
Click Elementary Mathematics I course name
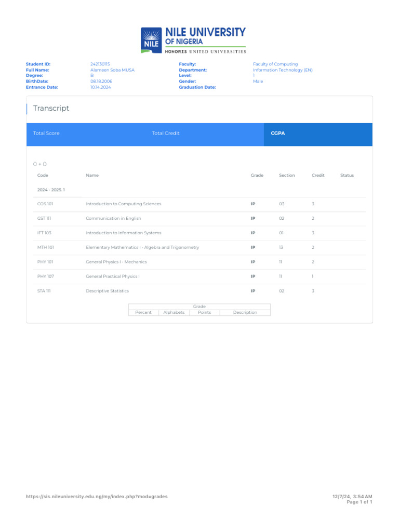click(142, 247)
